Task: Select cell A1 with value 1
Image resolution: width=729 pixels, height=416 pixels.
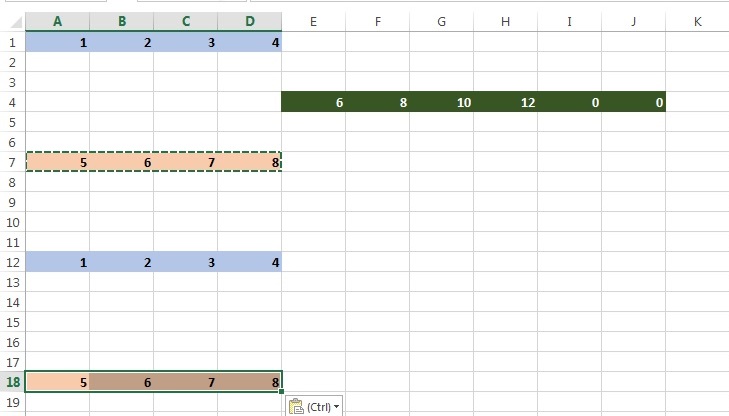Action: click(x=57, y=42)
